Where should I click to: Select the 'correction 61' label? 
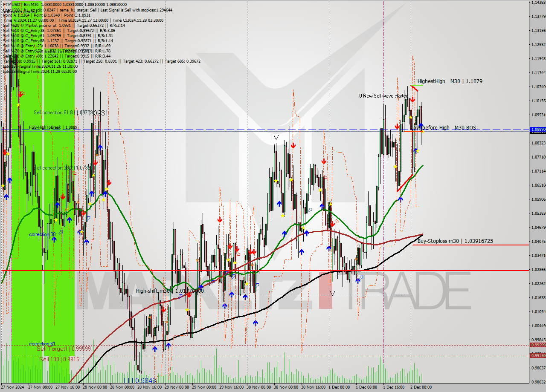pyautogui.click(x=42, y=343)
